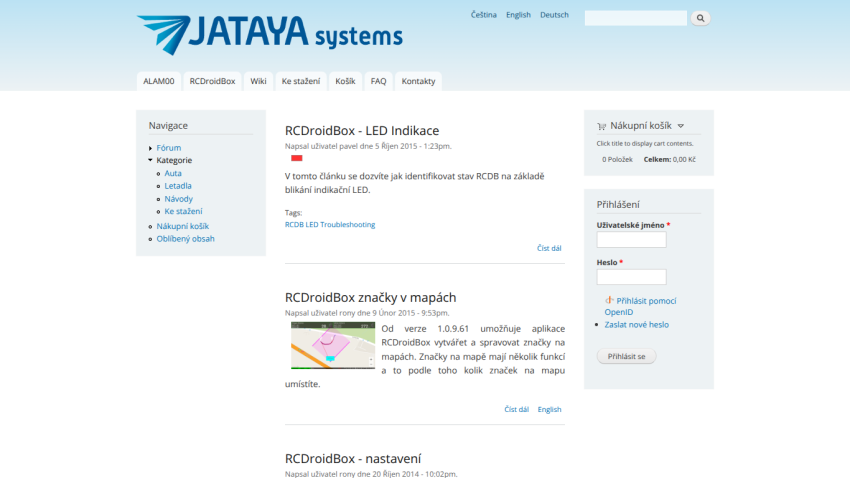Switch language to Čeština
Viewport: 850px width, 478px height.
484,15
